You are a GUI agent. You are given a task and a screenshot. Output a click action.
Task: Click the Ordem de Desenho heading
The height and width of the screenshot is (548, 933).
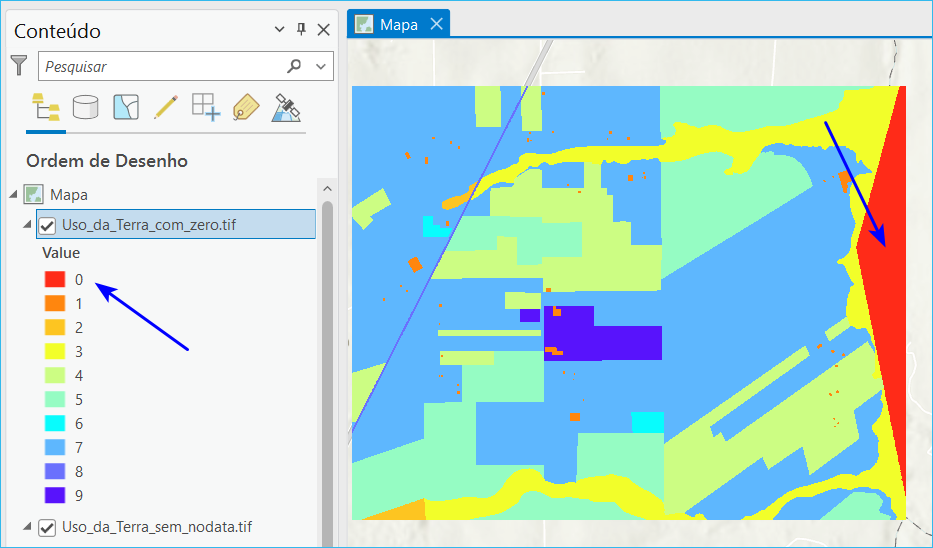click(x=107, y=161)
